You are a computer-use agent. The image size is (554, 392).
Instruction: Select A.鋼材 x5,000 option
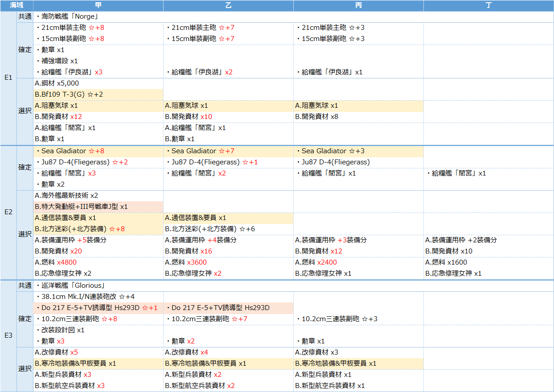pos(57,83)
